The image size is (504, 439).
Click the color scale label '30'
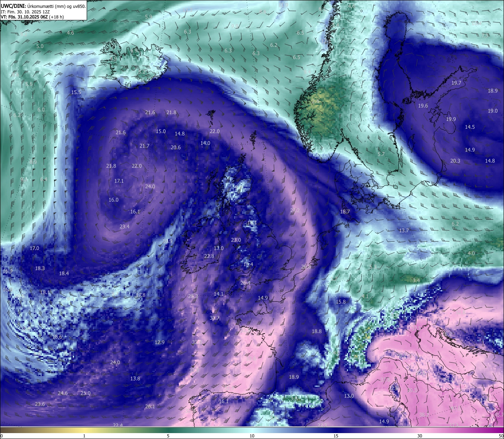pos(420,436)
